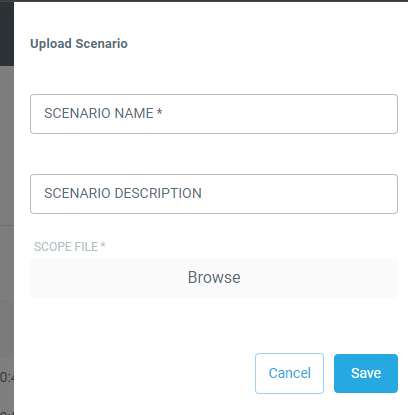Click the Upload Scenario dialog title
The image size is (408, 415).
coord(79,44)
